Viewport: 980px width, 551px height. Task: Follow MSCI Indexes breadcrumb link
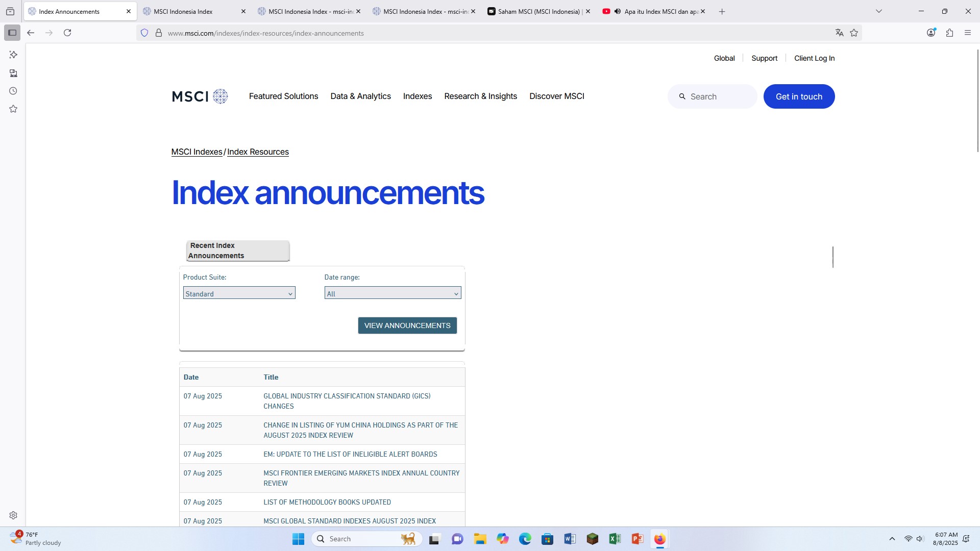pos(197,152)
